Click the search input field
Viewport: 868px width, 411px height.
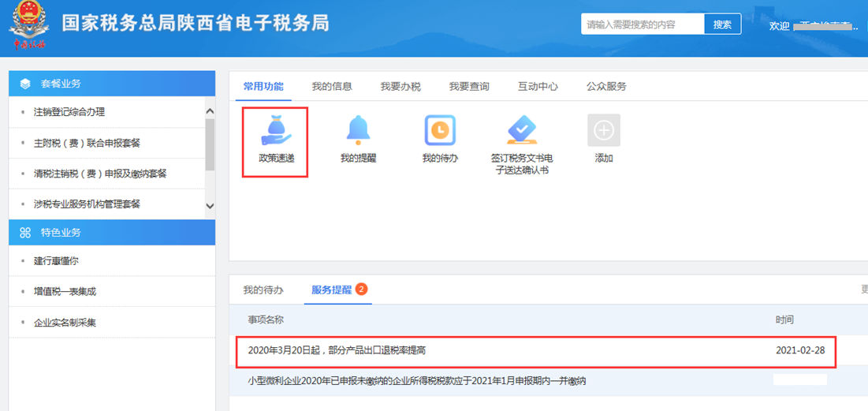pos(643,24)
